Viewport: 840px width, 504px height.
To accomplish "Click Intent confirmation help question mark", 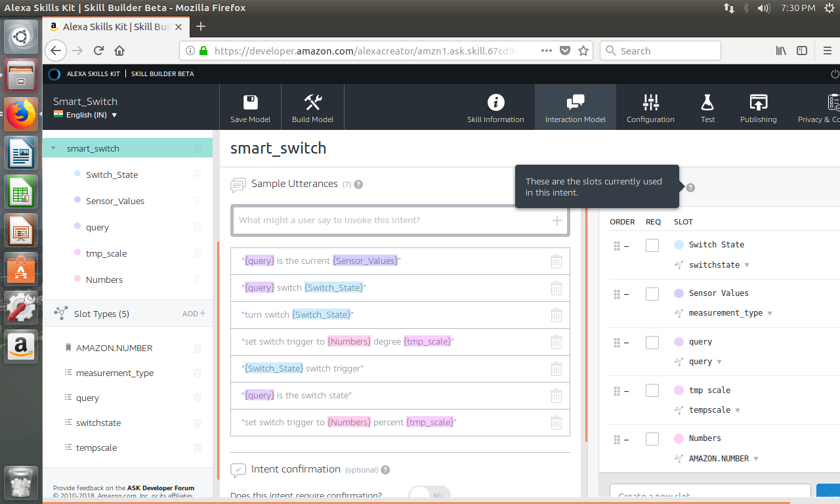I will tap(385, 470).
